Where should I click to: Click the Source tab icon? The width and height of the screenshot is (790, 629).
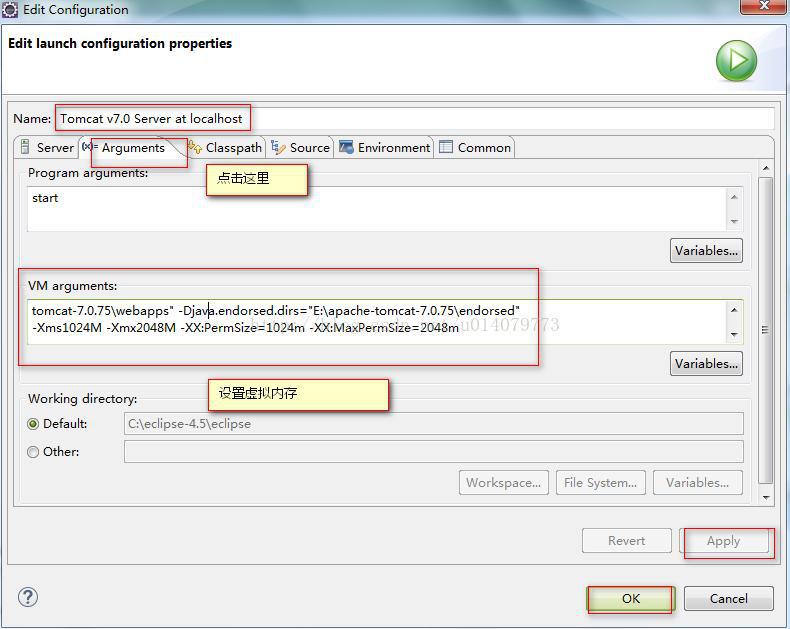[278, 147]
